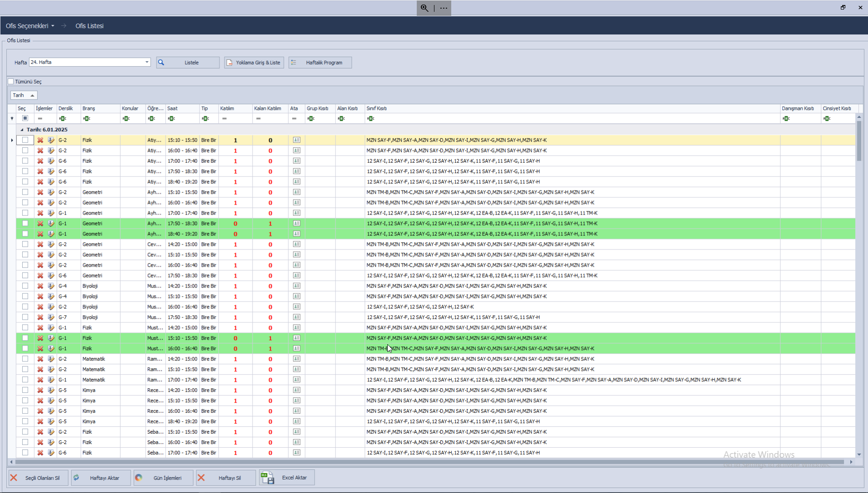Click Ata icon for Kimya 15:10 - 15:50 row
Viewport: 868px width, 493px height.
tap(297, 400)
